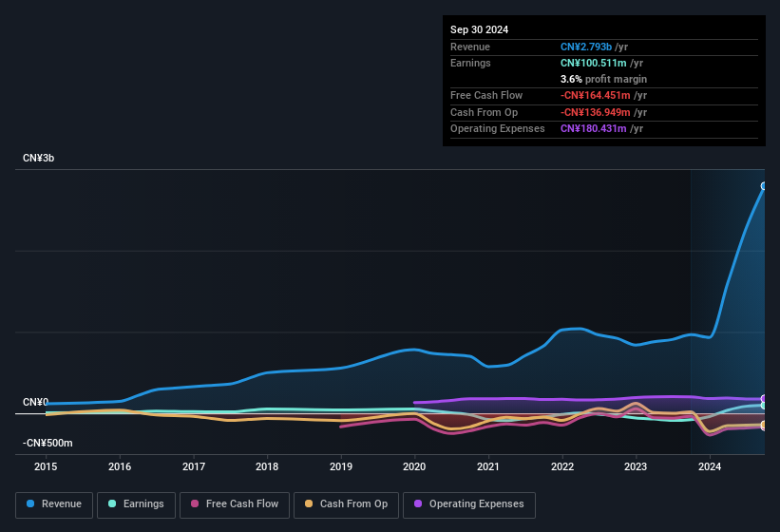Image resolution: width=780 pixels, height=532 pixels.
Task: Click the Earnings endpoint marker on the chart
Action: coord(764,406)
